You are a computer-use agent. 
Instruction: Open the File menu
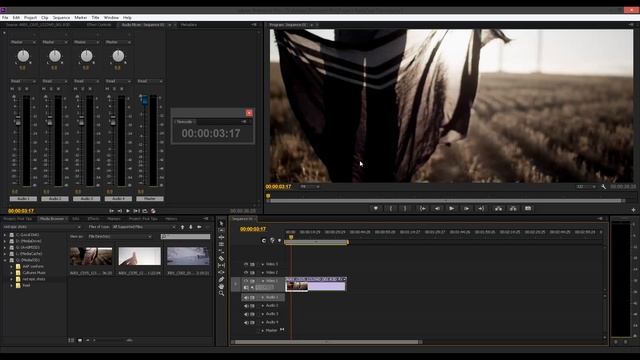5,18
